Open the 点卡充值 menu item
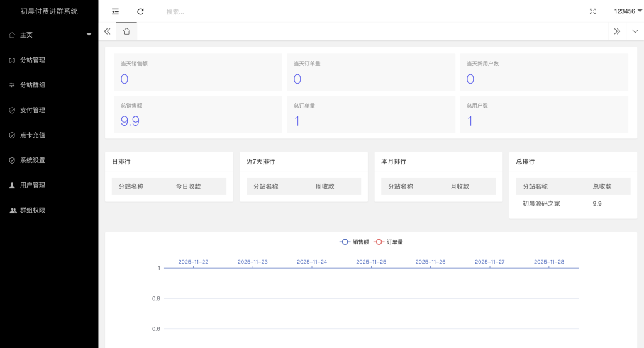644x348 pixels. click(x=49, y=135)
